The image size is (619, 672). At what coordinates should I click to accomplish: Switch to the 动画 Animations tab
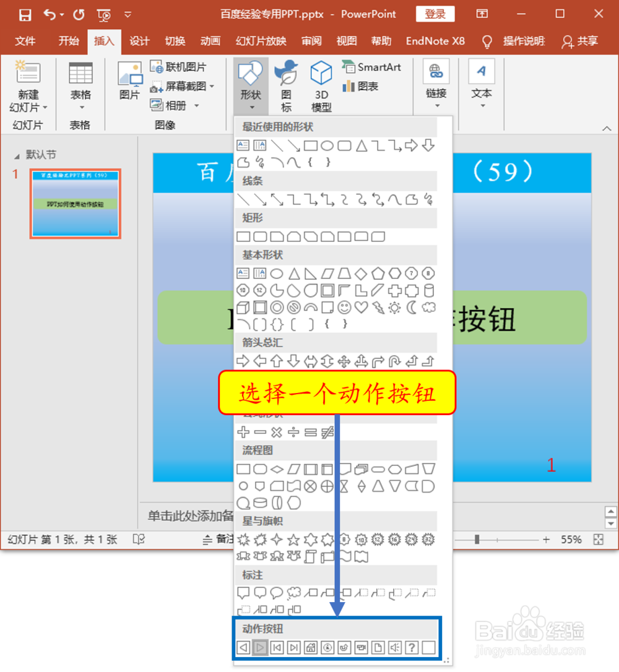click(210, 41)
